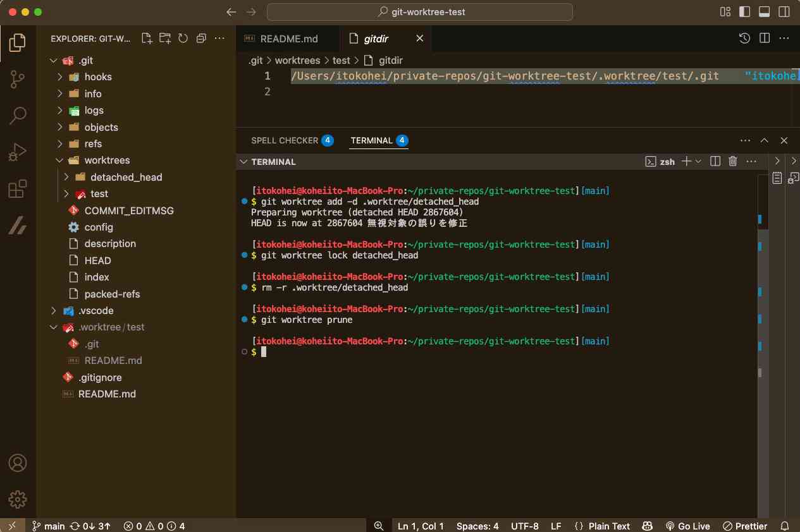This screenshot has width=800, height=532.
Task: Open the Search view in activity bar
Action: click(17, 116)
